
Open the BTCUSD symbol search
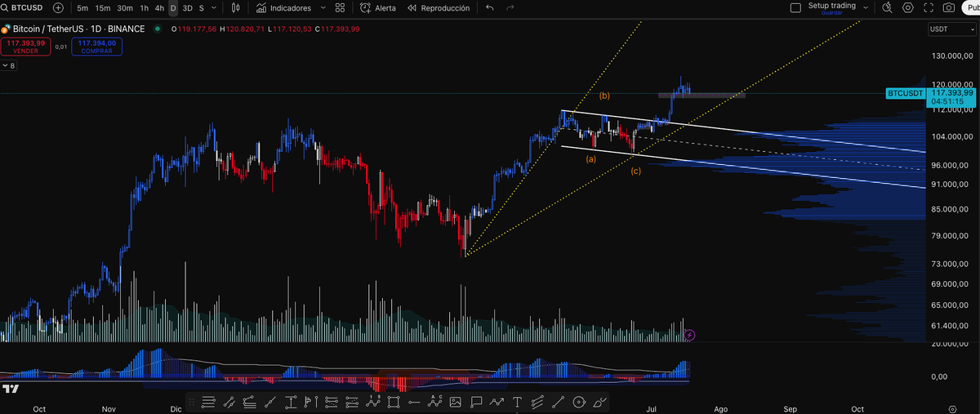22,7
